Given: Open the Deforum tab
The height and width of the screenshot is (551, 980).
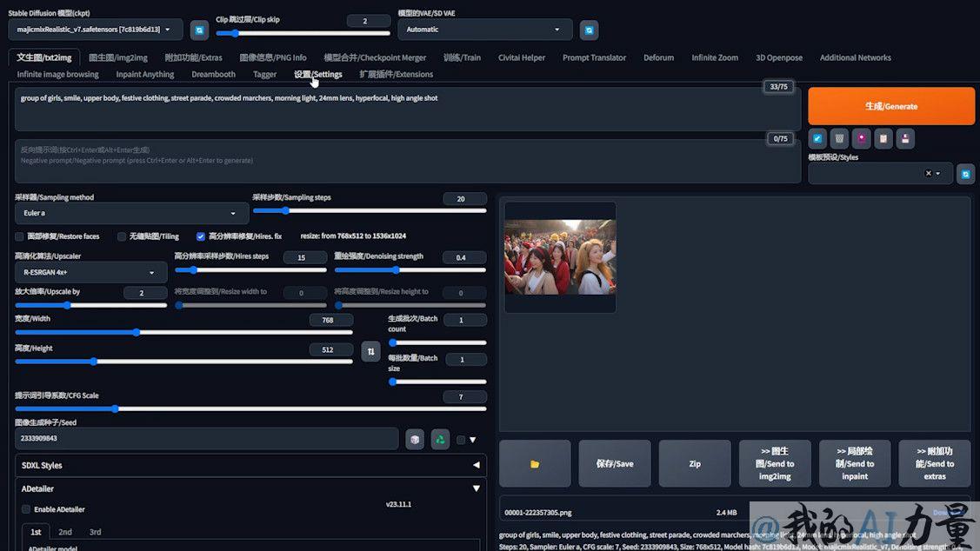Looking at the screenshot, I should (659, 57).
